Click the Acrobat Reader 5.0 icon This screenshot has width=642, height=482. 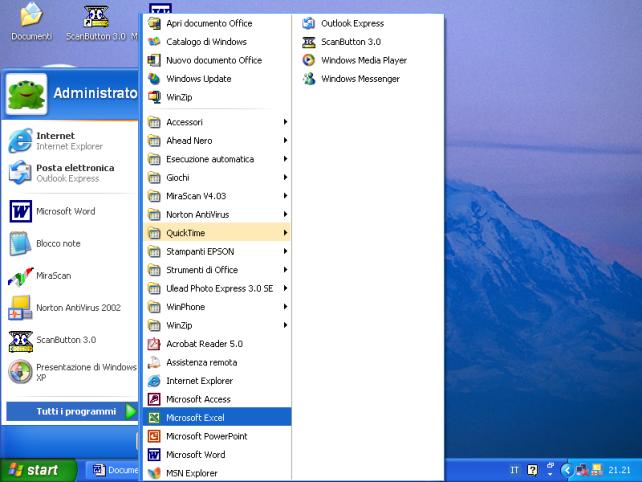point(154,344)
